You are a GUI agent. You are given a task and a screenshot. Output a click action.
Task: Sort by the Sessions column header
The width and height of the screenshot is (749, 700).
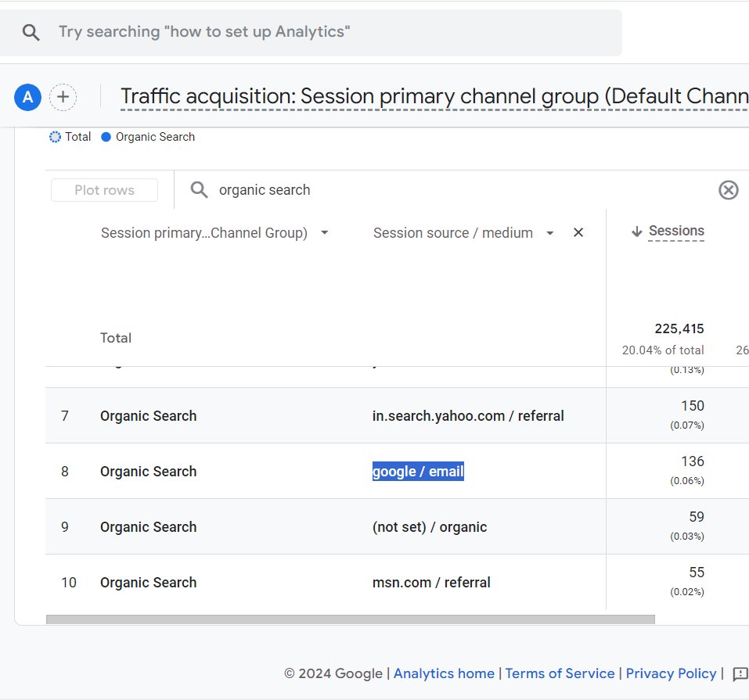coord(676,231)
